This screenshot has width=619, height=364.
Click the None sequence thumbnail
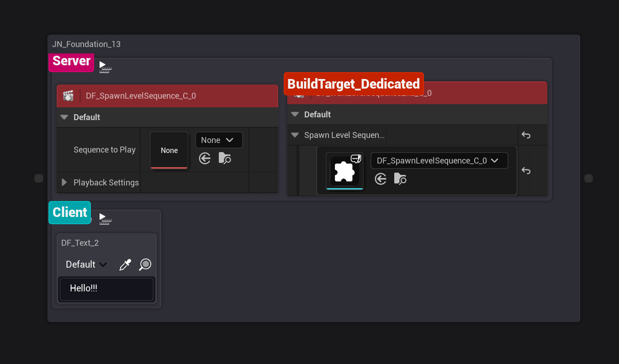[x=169, y=151]
